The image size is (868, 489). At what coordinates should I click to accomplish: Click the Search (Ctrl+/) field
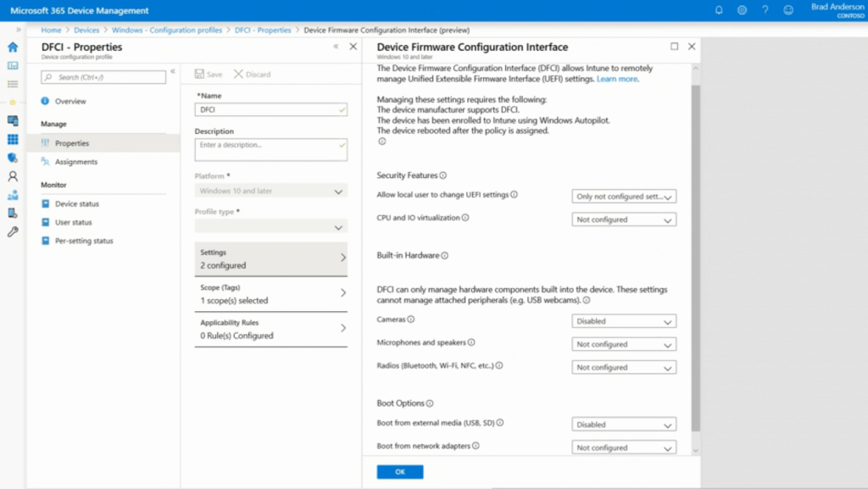103,77
